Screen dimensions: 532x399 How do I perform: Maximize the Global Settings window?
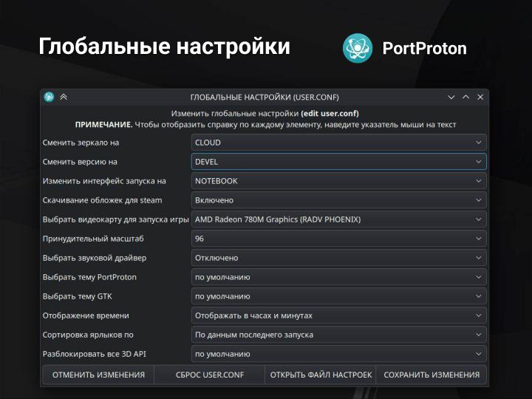tap(465, 97)
